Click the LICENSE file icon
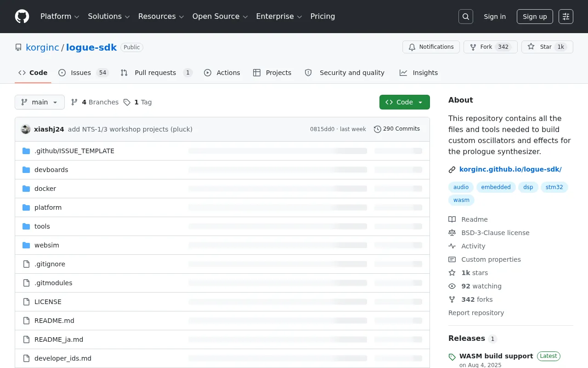 pos(26,302)
